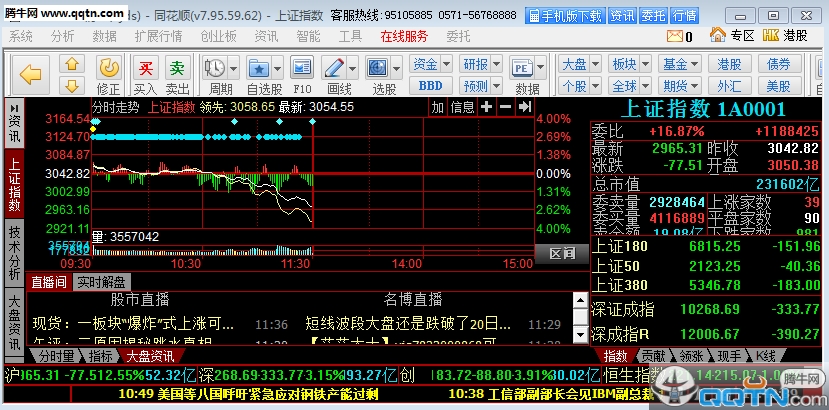Click news scrollbar down arrow
Image resolution: width=829 pixels, height=410 pixels.
[x=581, y=334]
